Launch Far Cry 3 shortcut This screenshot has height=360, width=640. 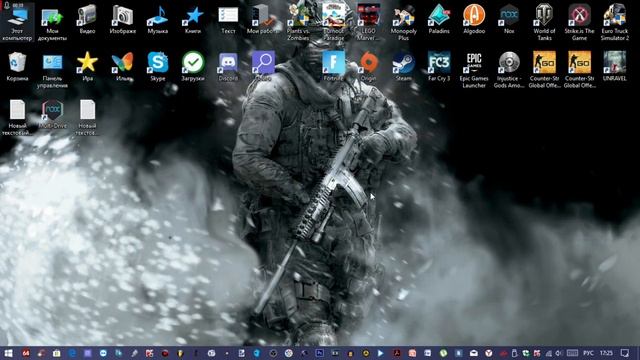(439, 67)
